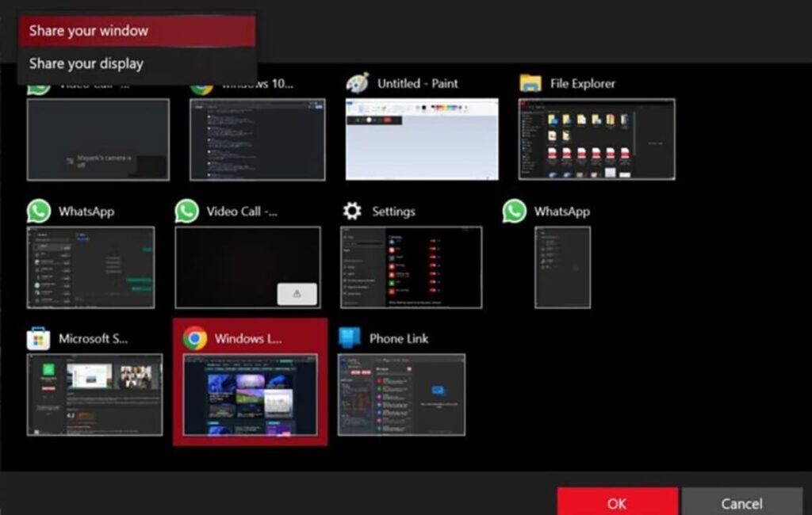
Task: Click the File Explorer folder icon
Action: pos(530,83)
